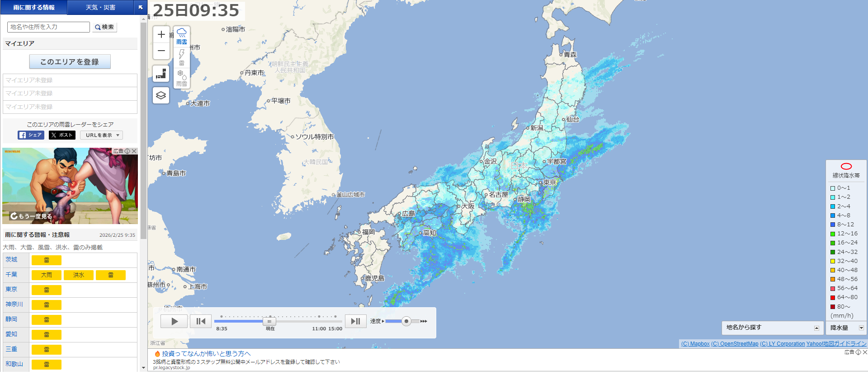Expand the URLを表示 dropdown
Screen dimensions: 868x375
coord(102,135)
